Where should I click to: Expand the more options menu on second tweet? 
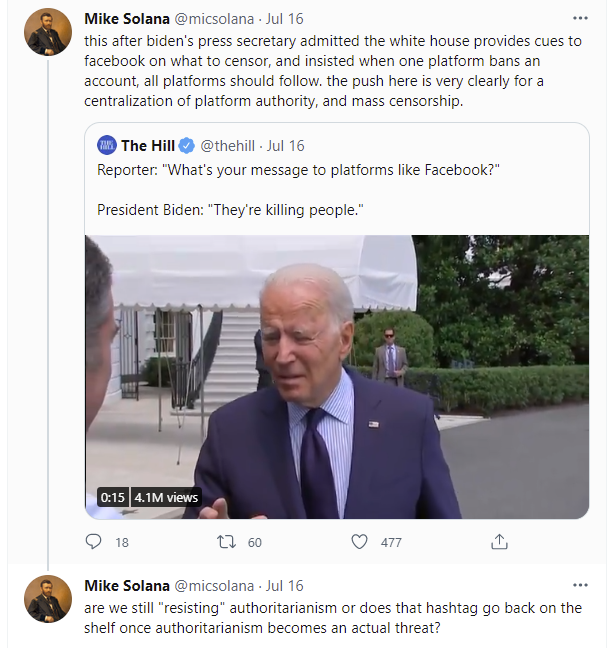(x=580, y=585)
